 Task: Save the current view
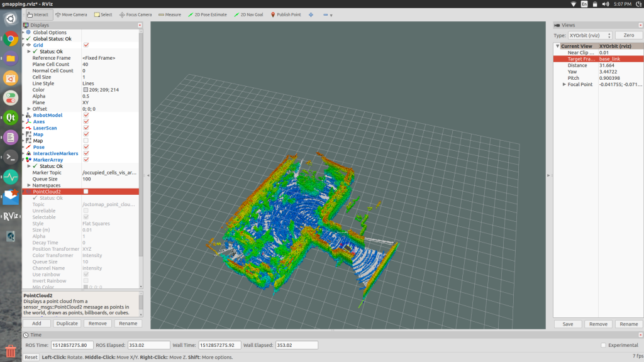point(568,324)
